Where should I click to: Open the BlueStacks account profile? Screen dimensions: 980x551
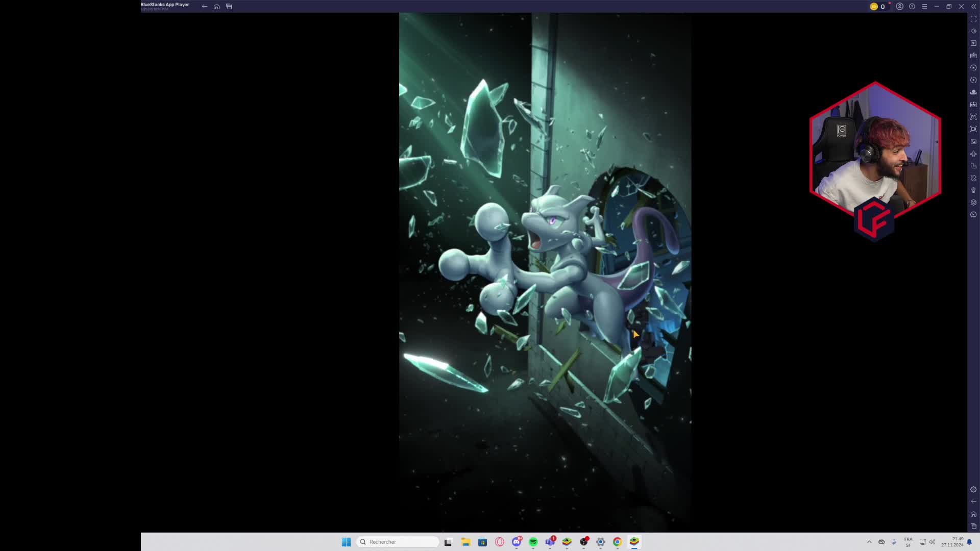[900, 7]
